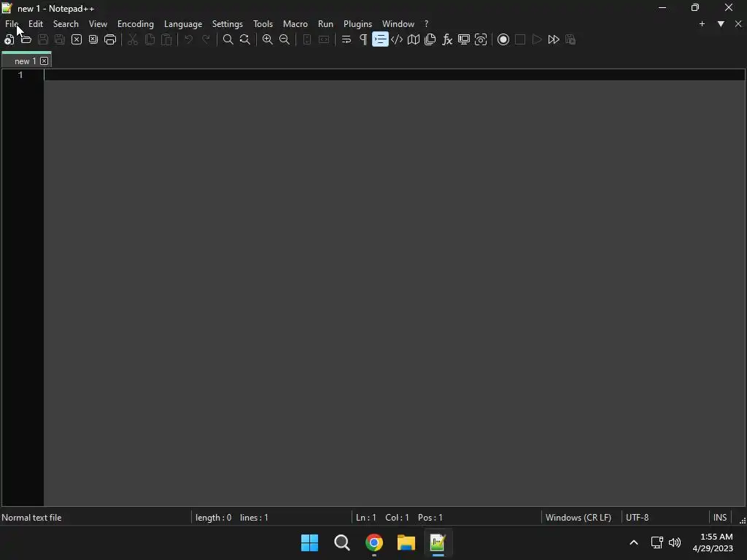747x560 pixels.
Task: Click the Save All icon in the toolbar
Action: coord(60,39)
